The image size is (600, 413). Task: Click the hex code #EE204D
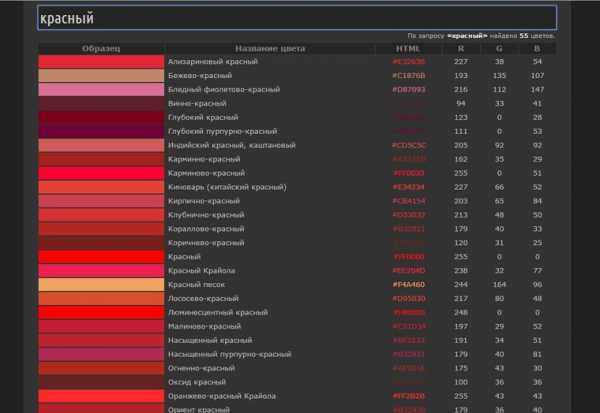408,271
